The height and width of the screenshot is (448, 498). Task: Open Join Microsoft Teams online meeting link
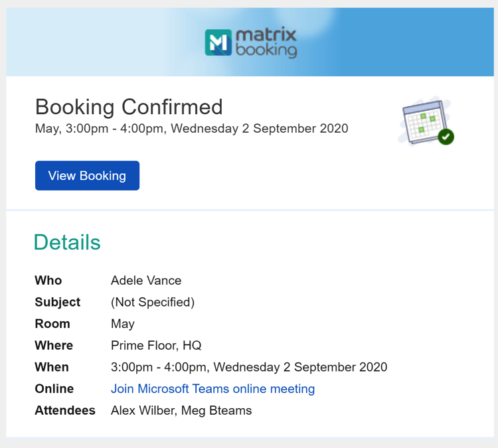212,389
